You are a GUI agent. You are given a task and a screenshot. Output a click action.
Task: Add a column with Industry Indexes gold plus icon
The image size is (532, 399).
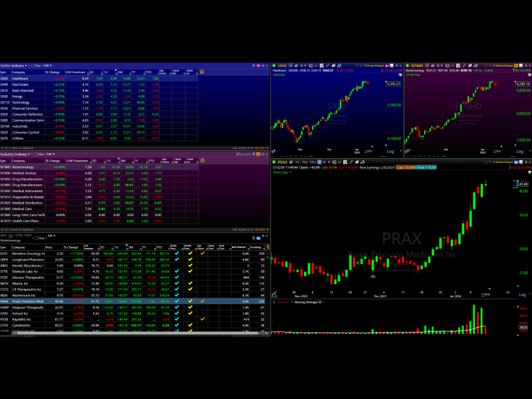coord(202,160)
